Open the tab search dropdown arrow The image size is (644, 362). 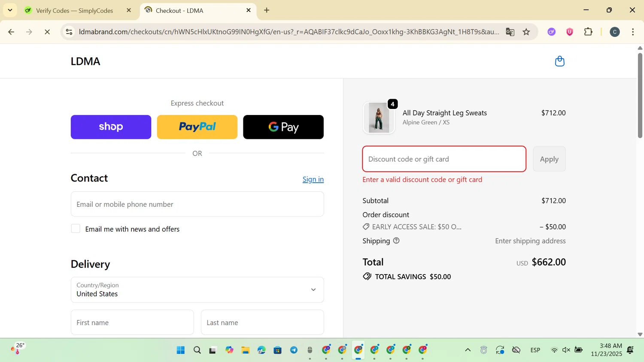pyautogui.click(x=10, y=10)
